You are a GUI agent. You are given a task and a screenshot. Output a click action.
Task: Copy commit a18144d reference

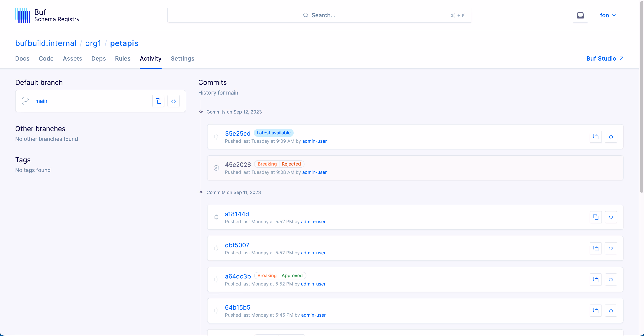[x=596, y=217]
